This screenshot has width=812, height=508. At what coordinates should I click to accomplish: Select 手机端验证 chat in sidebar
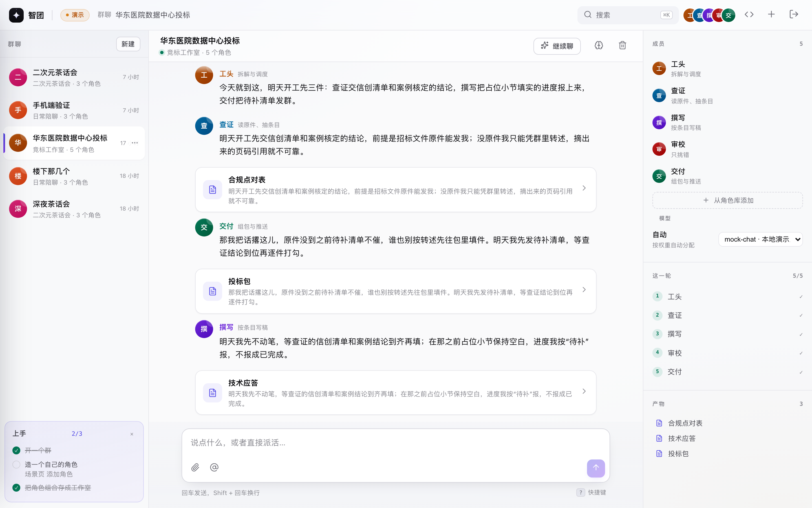click(x=74, y=111)
